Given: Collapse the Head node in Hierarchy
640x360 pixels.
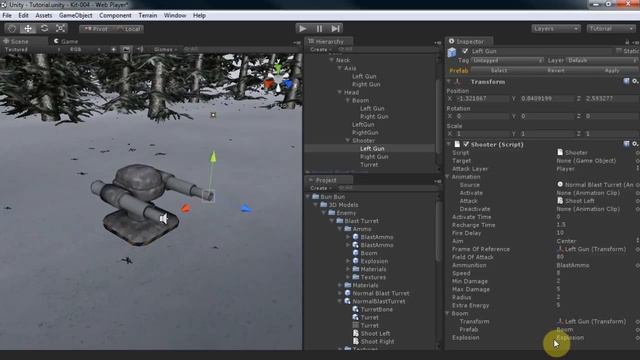Looking at the screenshot, I should [x=340, y=92].
